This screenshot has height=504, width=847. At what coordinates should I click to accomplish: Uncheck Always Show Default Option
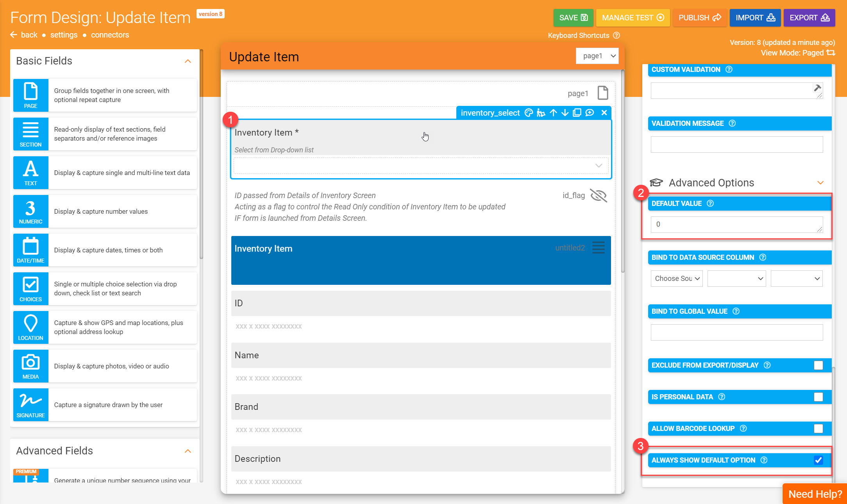[818, 460]
